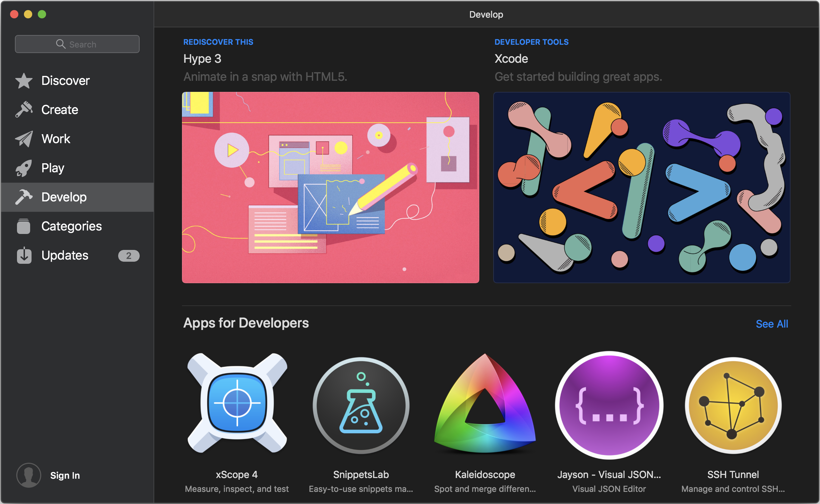
Task: Click the DEVELOPER TOOLS heading
Action: point(532,42)
